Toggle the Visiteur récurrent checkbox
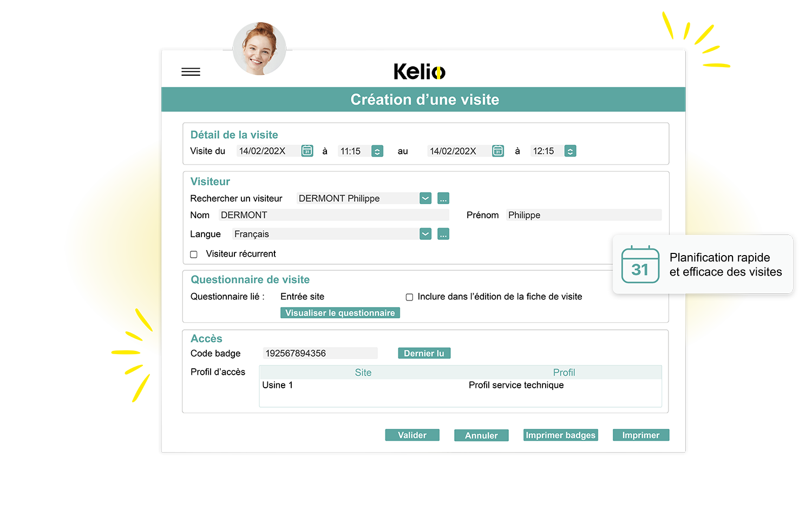The height and width of the screenshot is (509, 812). 194,254
